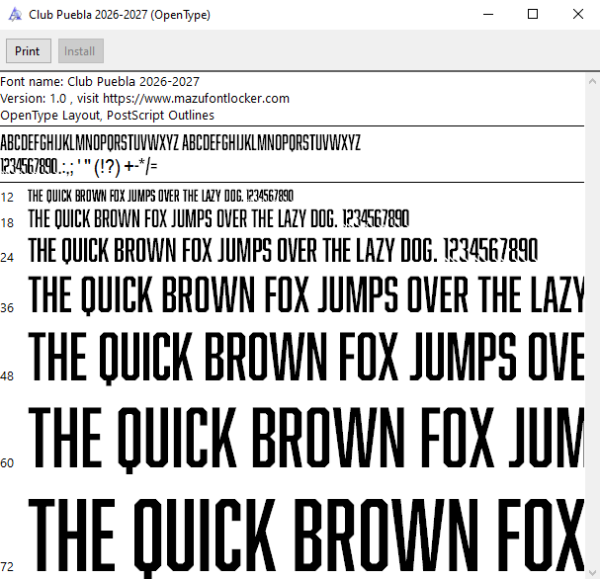Maximize the font preview window
The width and height of the screenshot is (600, 579).
(533, 15)
